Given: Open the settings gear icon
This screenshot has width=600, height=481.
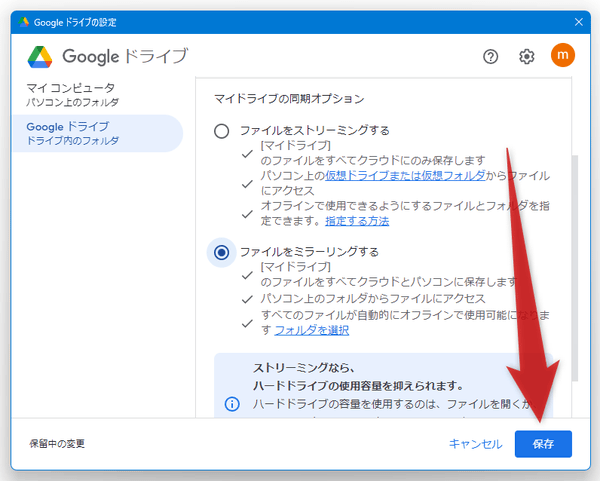Looking at the screenshot, I should [x=527, y=56].
